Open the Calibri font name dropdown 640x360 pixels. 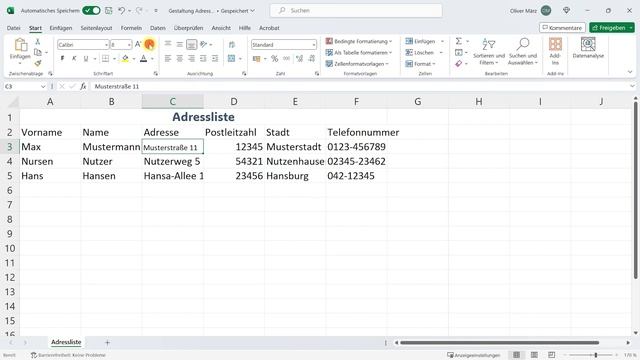pos(106,44)
